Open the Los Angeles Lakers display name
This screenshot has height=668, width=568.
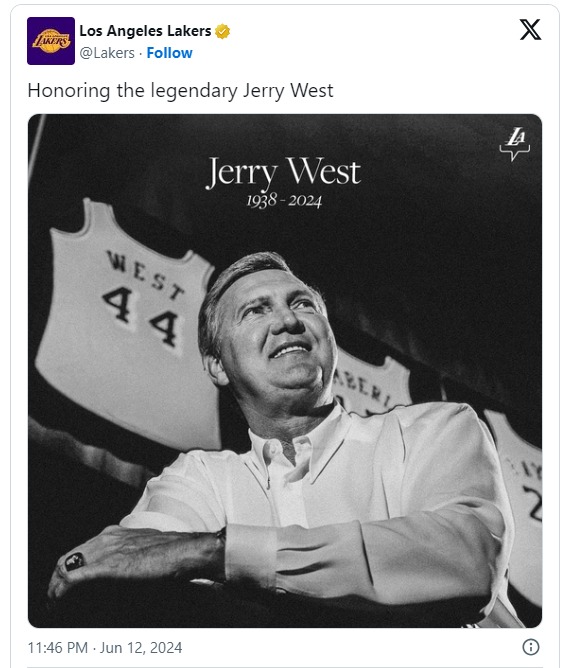(x=145, y=31)
